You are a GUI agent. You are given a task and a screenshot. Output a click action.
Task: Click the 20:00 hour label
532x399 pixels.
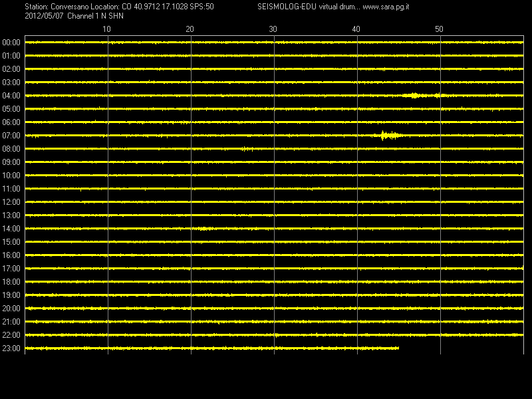tap(11, 309)
